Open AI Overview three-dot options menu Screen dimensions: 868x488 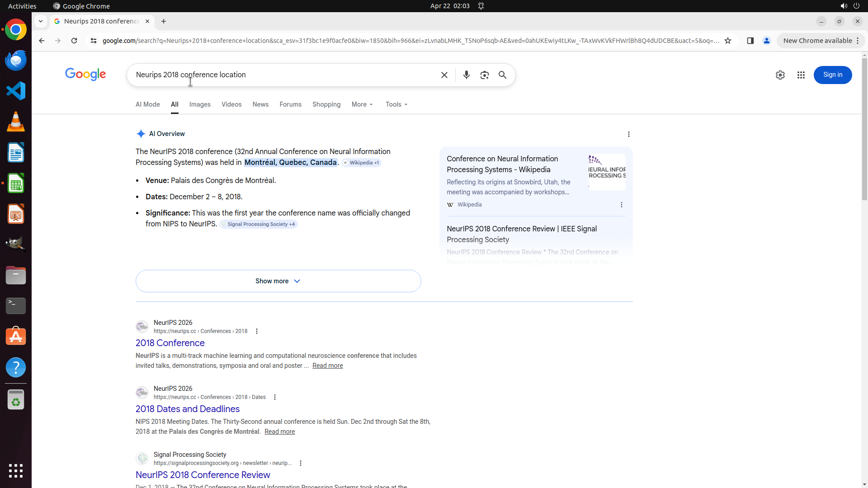click(628, 134)
